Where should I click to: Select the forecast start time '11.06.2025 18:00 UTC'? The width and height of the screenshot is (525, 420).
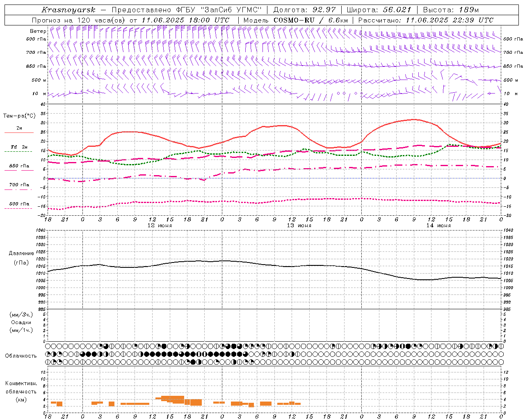click(x=185, y=20)
